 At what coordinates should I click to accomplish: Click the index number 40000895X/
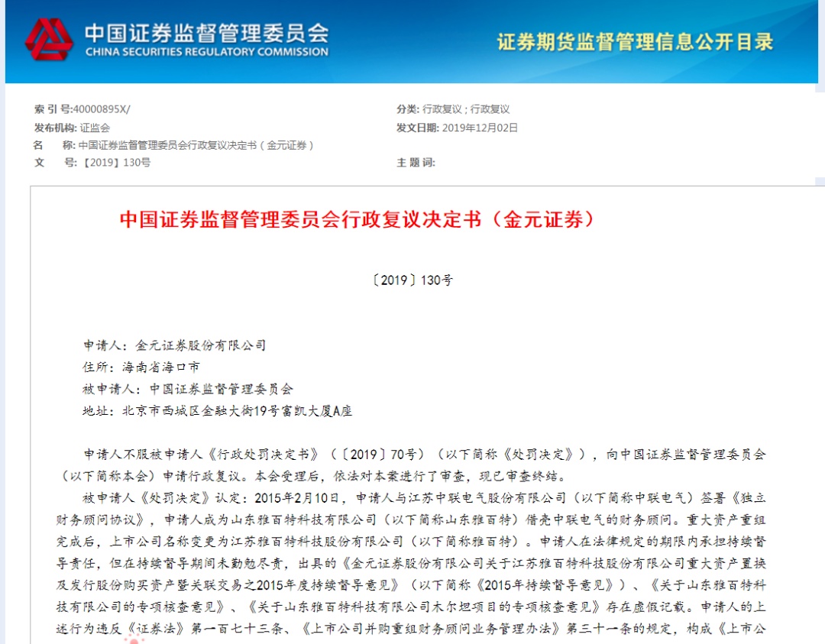click(x=95, y=109)
